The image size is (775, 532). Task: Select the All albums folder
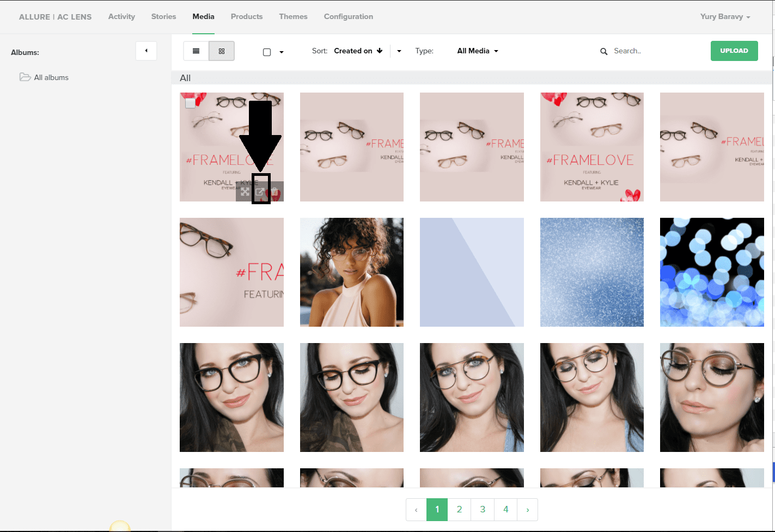(51, 77)
